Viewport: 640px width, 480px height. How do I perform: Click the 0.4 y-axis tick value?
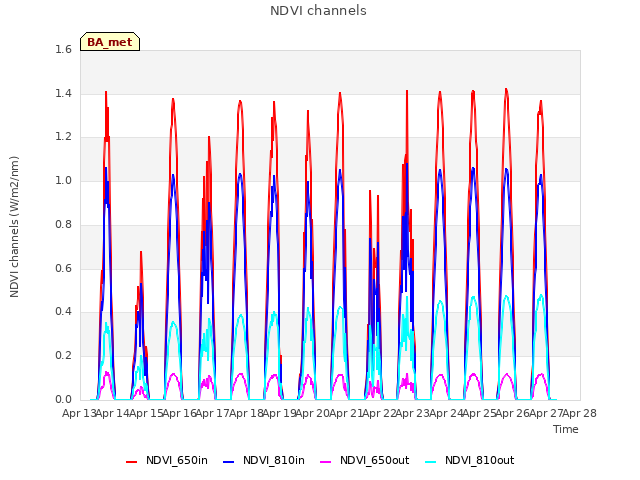[x=63, y=311]
